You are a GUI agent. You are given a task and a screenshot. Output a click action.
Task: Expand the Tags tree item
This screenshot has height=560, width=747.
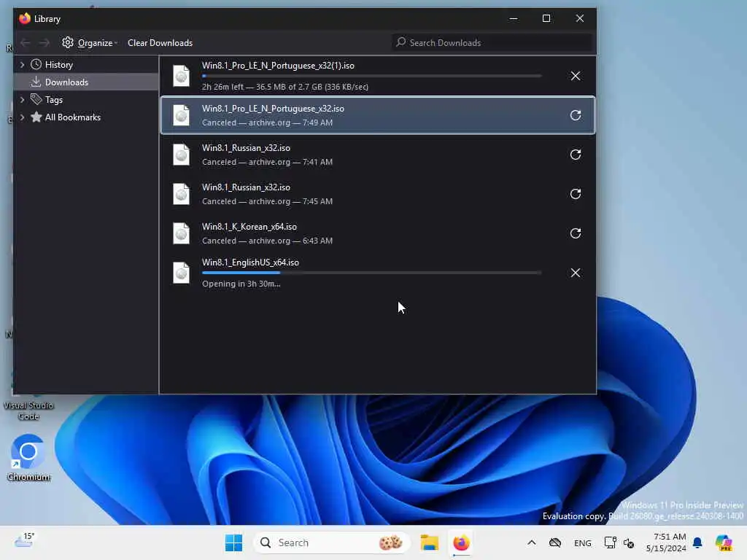pos(22,99)
